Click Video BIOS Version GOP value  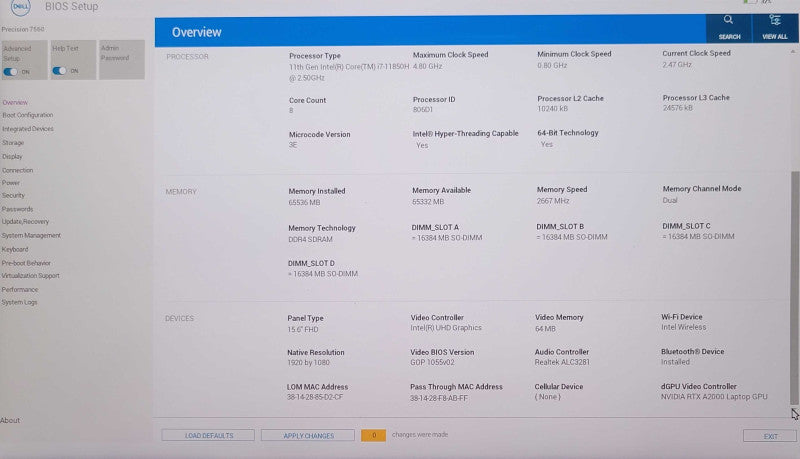pos(432,362)
